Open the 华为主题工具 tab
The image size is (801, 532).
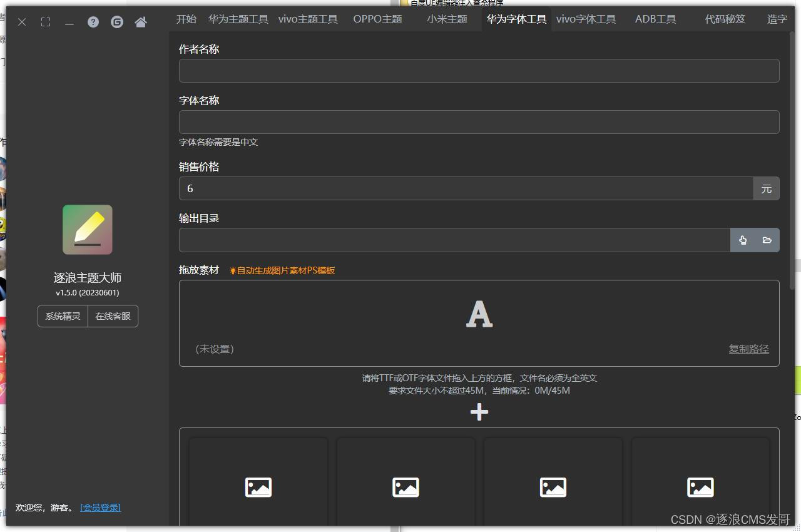[238, 19]
